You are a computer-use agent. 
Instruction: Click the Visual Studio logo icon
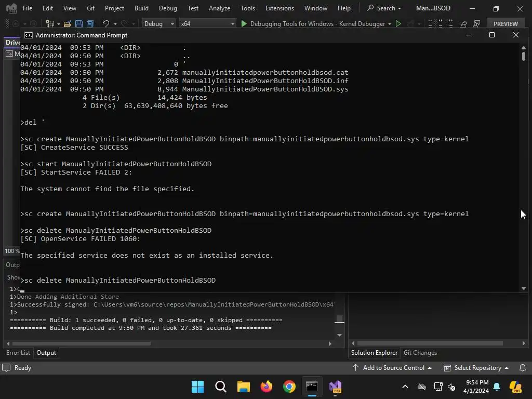click(11, 8)
